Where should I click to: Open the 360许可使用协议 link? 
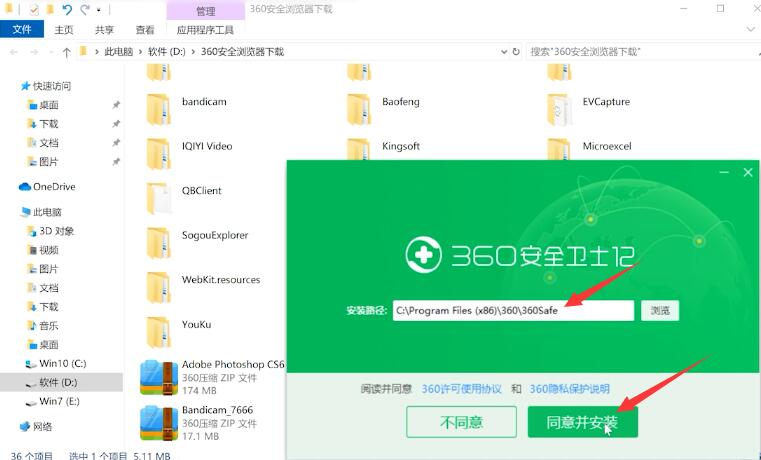[461, 389]
